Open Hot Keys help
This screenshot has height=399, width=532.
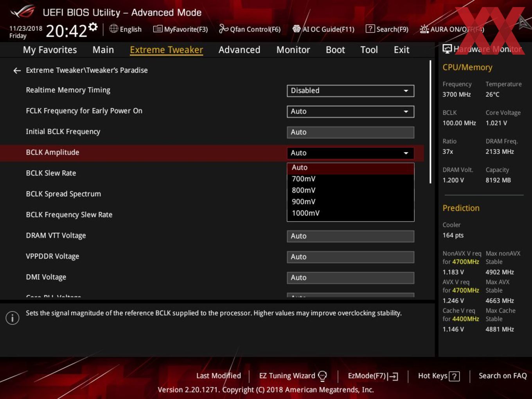pos(439,376)
